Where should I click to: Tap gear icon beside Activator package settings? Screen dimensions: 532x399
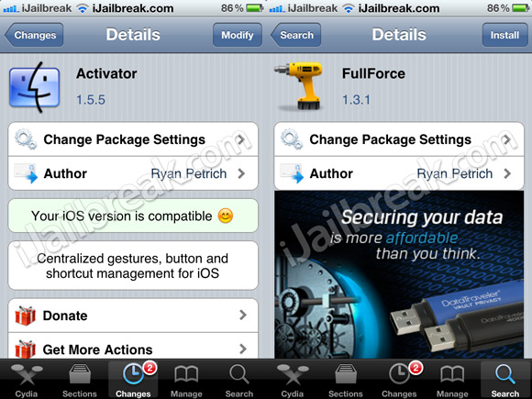pyautogui.click(x=26, y=139)
